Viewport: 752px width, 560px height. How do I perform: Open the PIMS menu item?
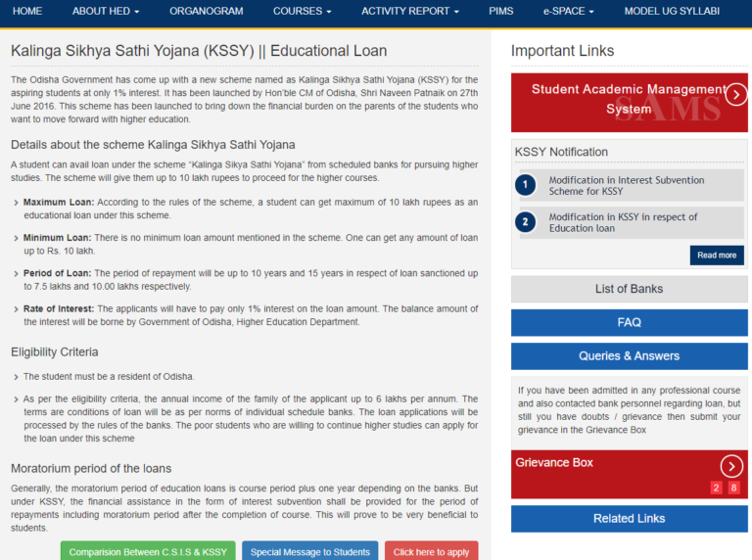501,11
